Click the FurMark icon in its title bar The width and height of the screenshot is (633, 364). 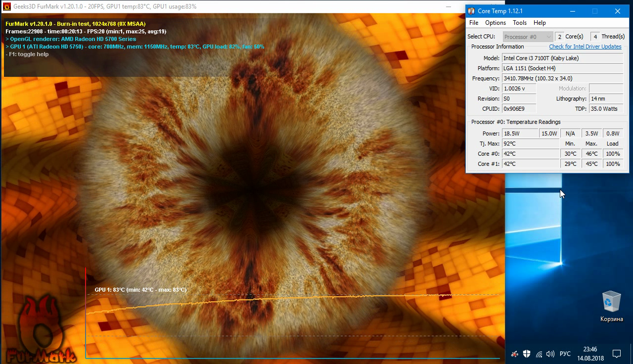coord(7,6)
